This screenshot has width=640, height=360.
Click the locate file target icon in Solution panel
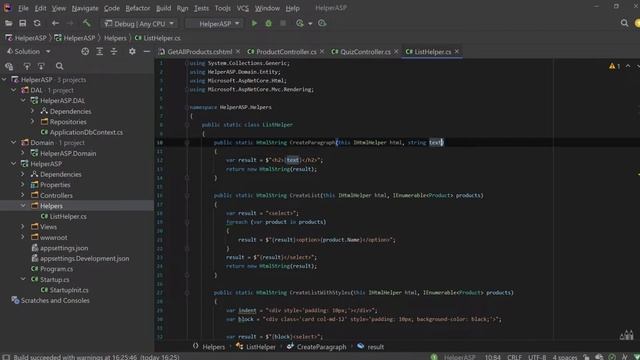85,51
